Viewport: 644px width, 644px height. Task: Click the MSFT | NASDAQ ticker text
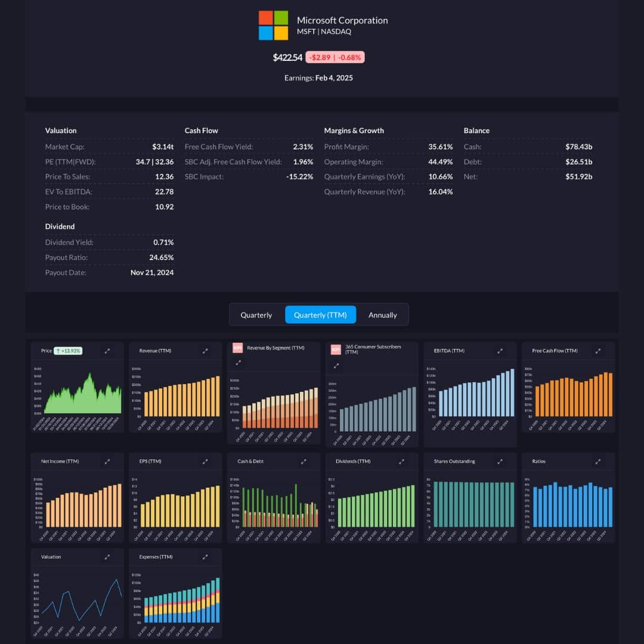[324, 32]
